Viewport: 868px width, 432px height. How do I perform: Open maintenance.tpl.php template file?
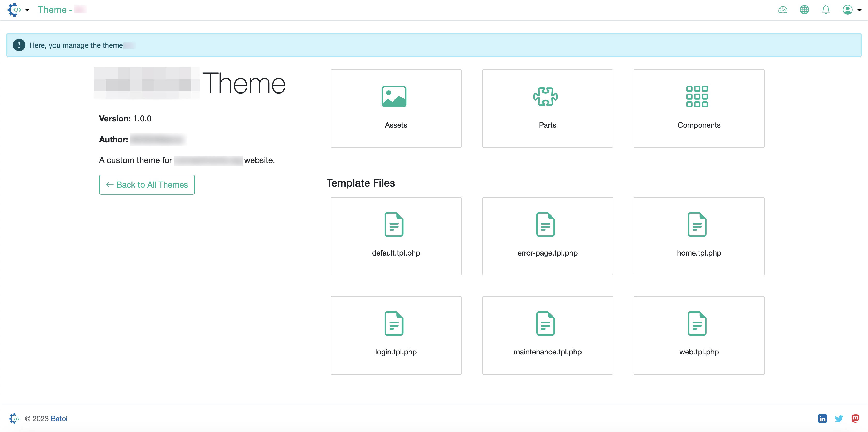point(547,335)
